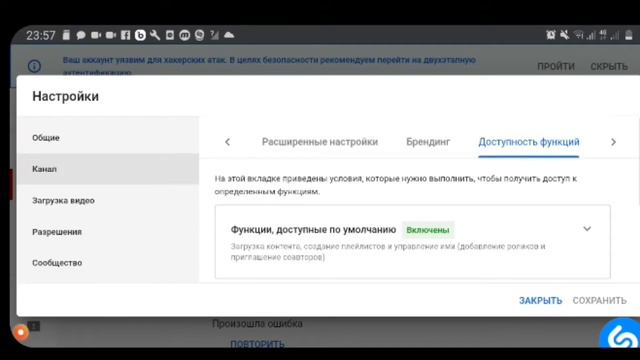
Task: Click the Произошла ошибка message
Action: coord(257,324)
